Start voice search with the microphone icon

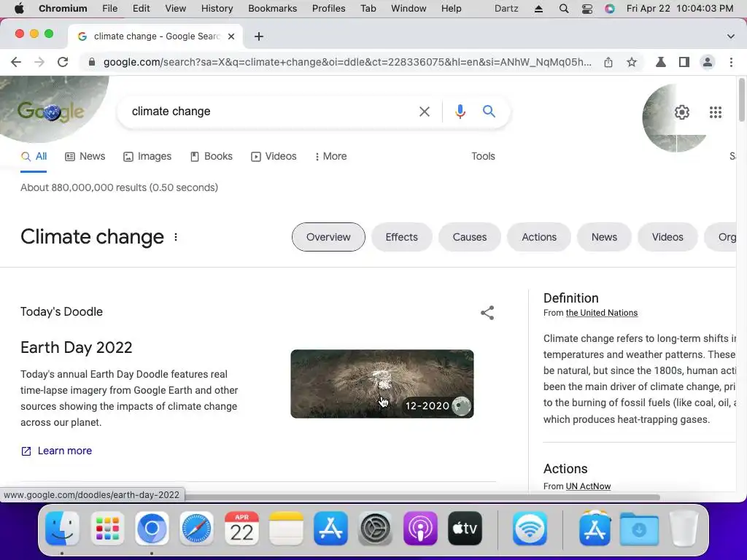(460, 112)
